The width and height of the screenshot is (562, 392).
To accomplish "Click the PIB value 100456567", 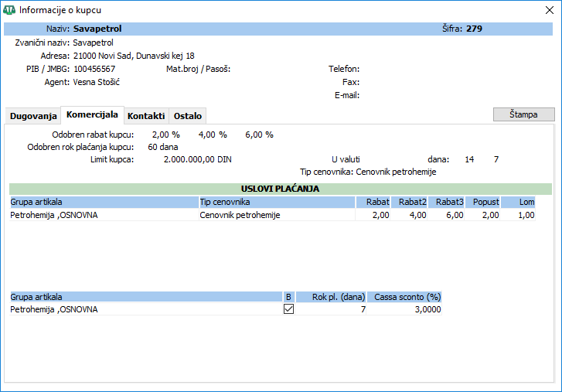I will coord(94,69).
